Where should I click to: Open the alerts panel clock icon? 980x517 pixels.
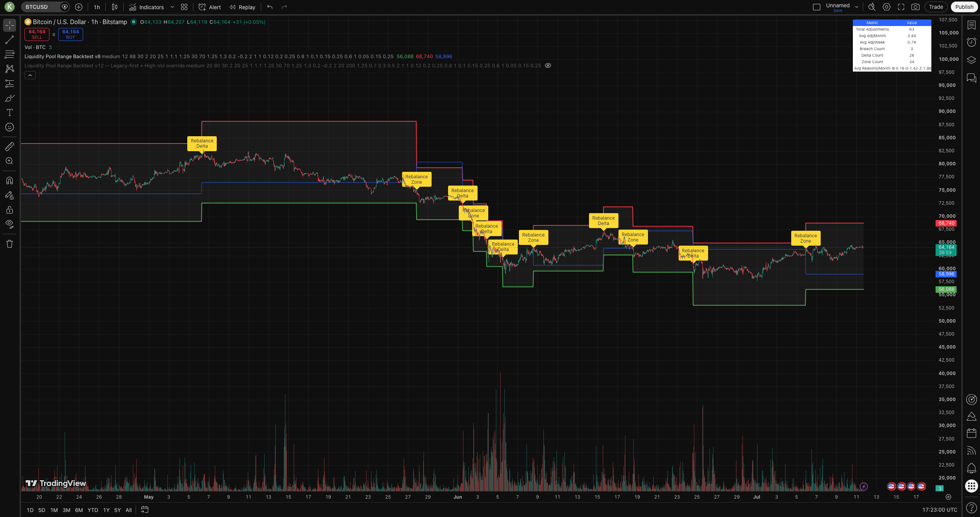coord(971,42)
